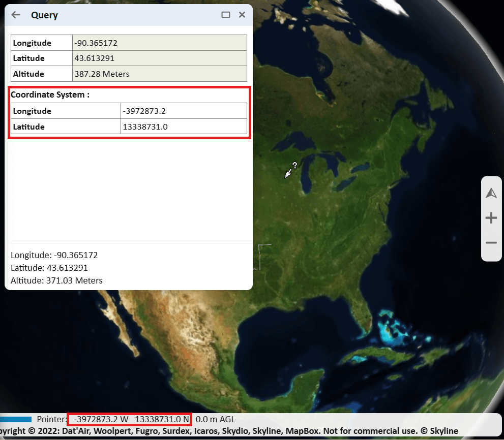This screenshot has width=504, height=440.
Task: Click the Pointer coordinates in the status bar
Action: (x=129, y=419)
